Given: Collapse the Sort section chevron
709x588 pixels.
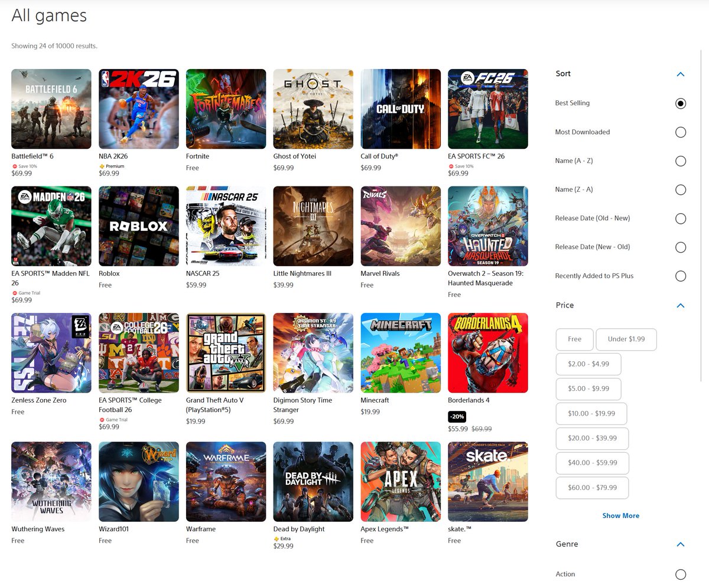Looking at the screenshot, I should (681, 74).
